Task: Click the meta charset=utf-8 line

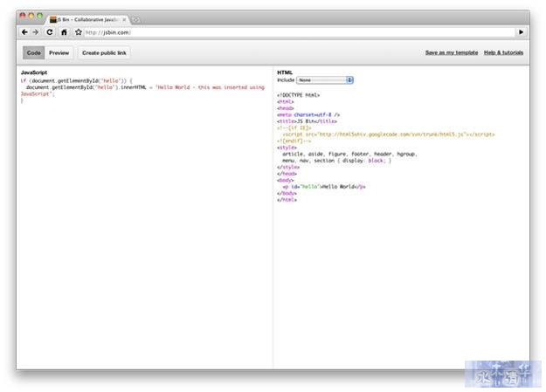Action: pos(308,114)
